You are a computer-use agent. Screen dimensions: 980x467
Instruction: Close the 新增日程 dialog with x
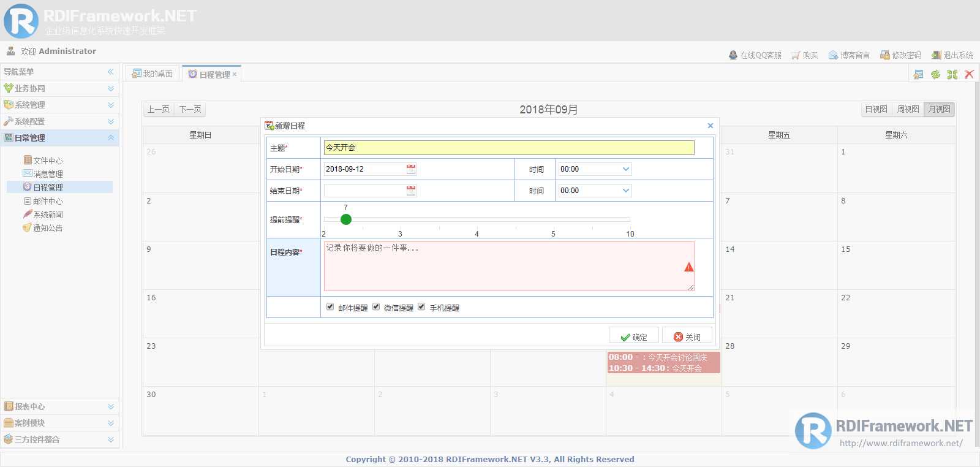coord(710,126)
